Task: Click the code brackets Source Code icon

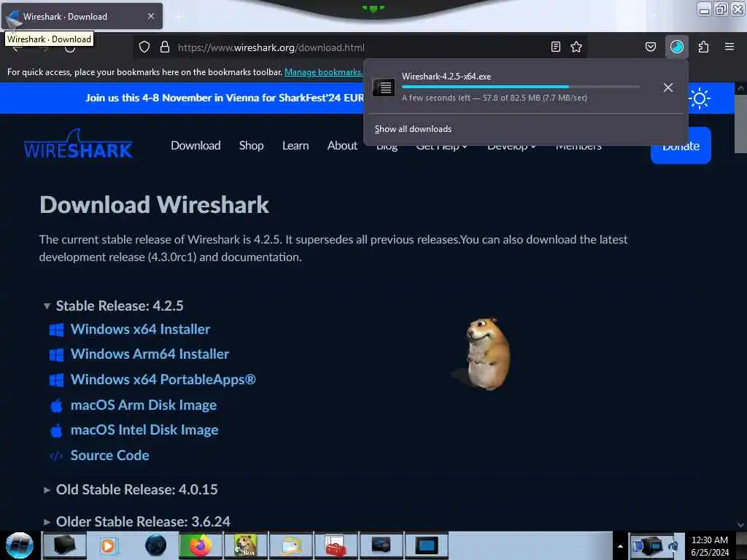Action: [56, 456]
